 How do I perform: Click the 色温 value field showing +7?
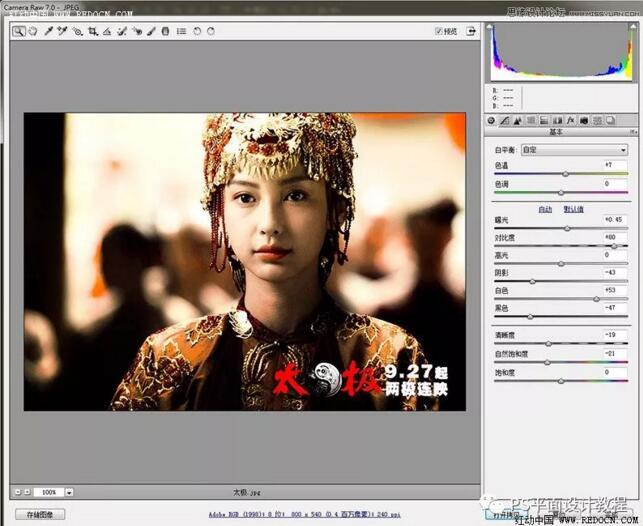click(x=615, y=165)
